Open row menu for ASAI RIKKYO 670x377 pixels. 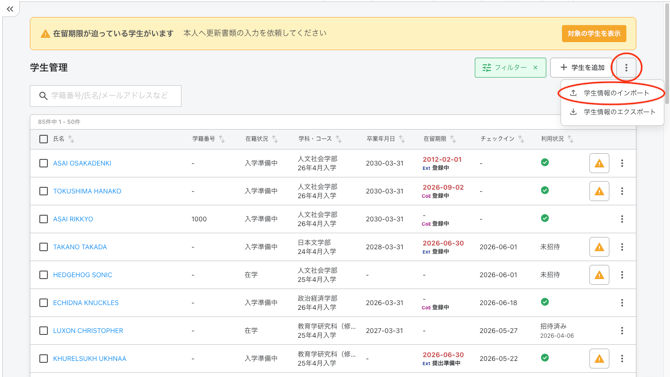coord(622,219)
